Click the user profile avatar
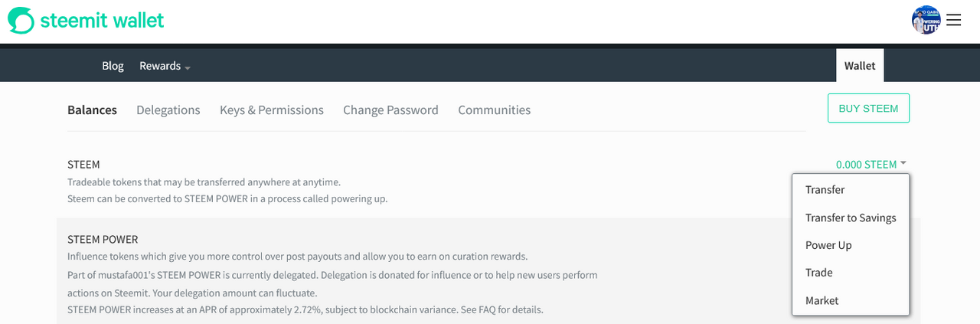The width and height of the screenshot is (980, 324). 926,20
